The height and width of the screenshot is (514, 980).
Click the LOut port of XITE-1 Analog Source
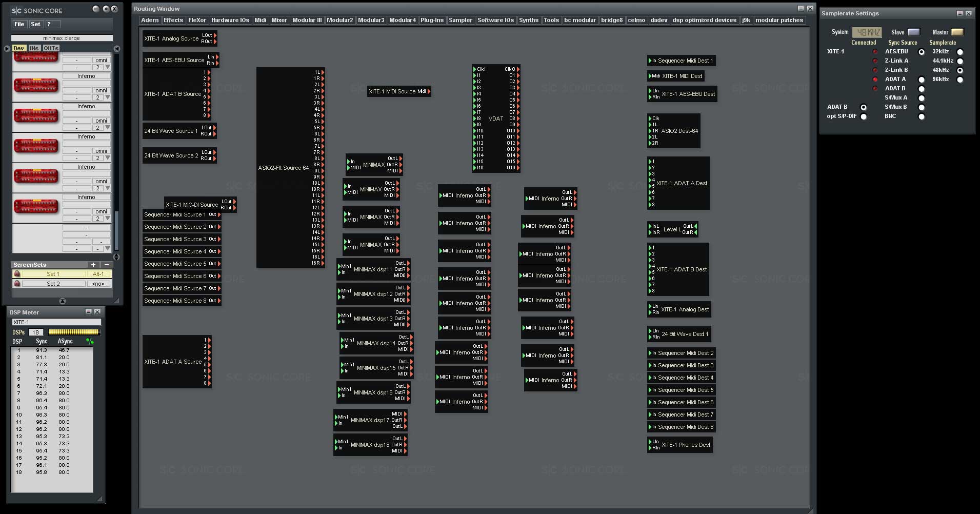pos(215,35)
